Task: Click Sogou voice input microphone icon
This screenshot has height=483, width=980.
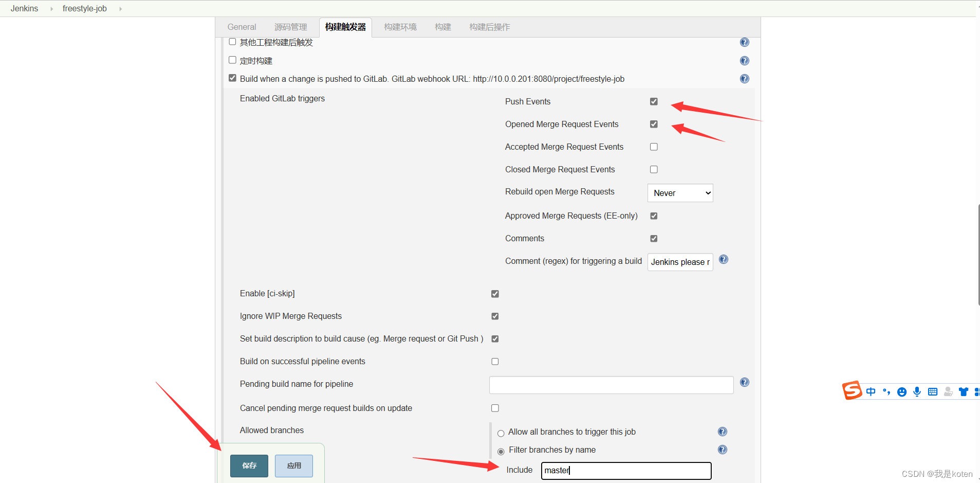Action: 917,392
